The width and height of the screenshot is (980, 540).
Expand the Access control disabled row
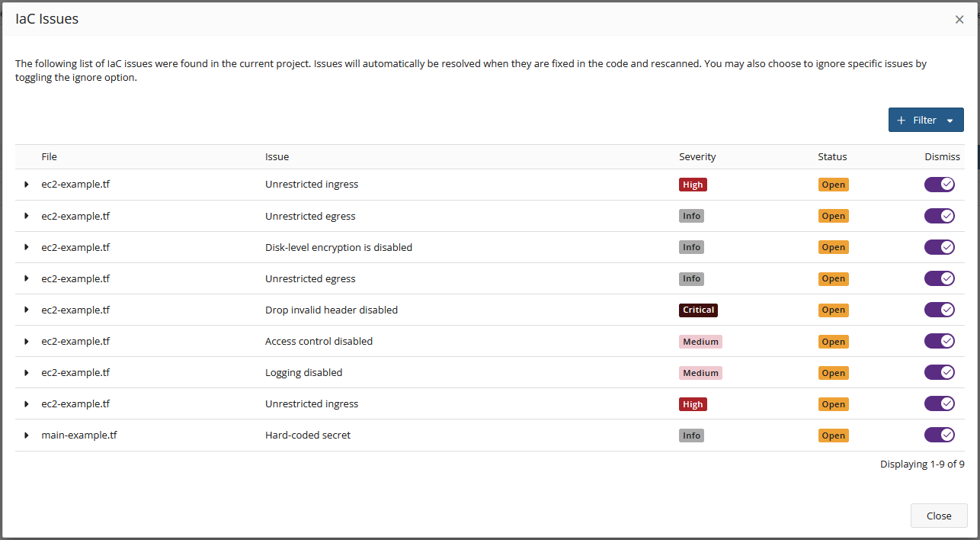click(27, 341)
